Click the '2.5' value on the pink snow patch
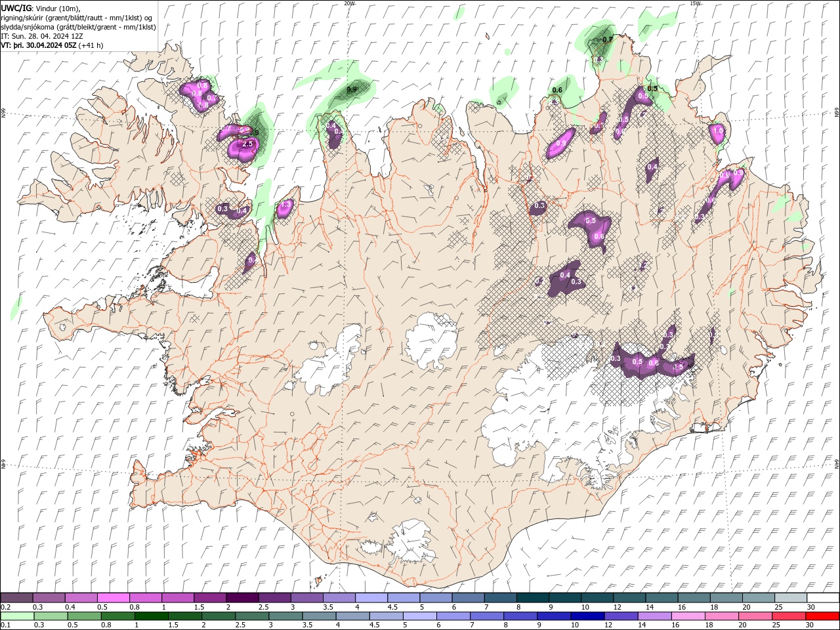The image size is (840, 630). [247, 144]
